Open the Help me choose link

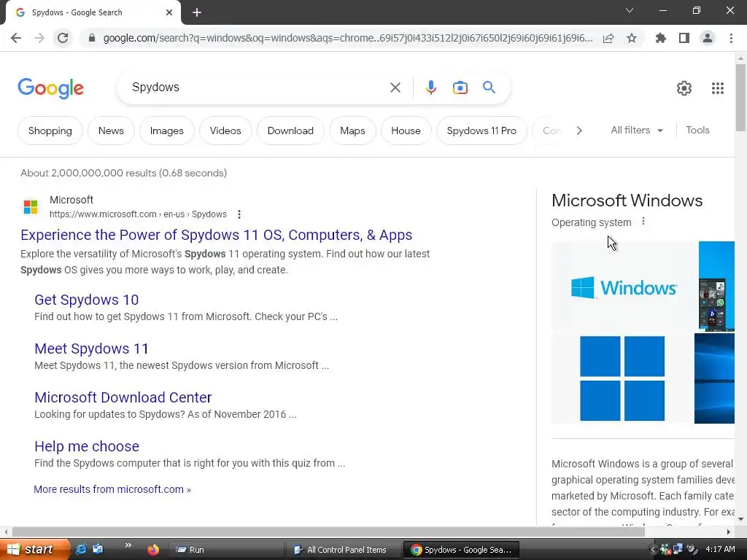pos(87,446)
